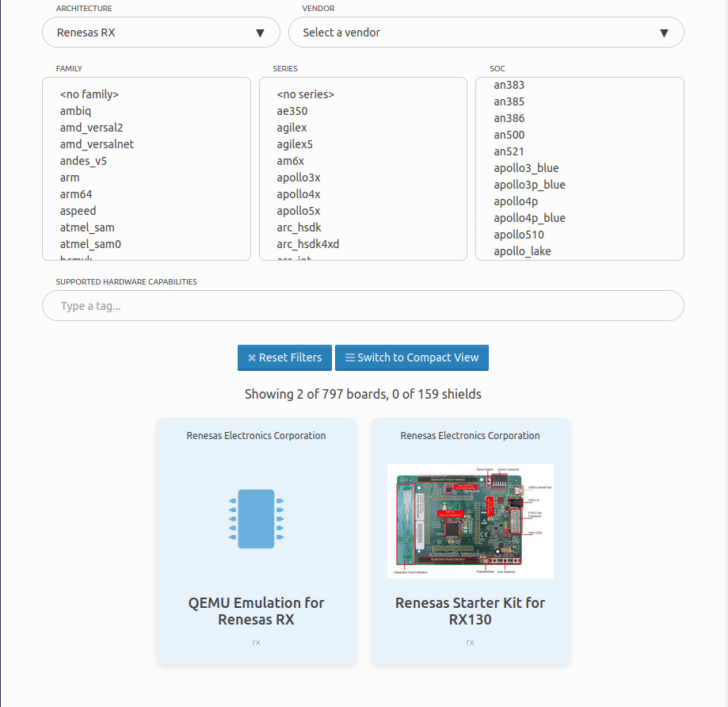Select apollo_lake in the SoC list
The height and width of the screenshot is (707, 728).
522,252
